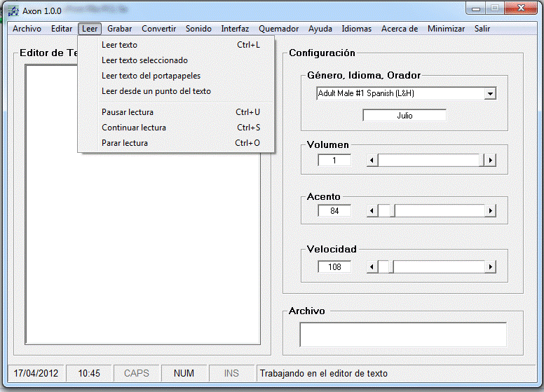Viewport: 544px width, 392px height.
Task: Open the Archivo menu
Action: click(27, 29)
